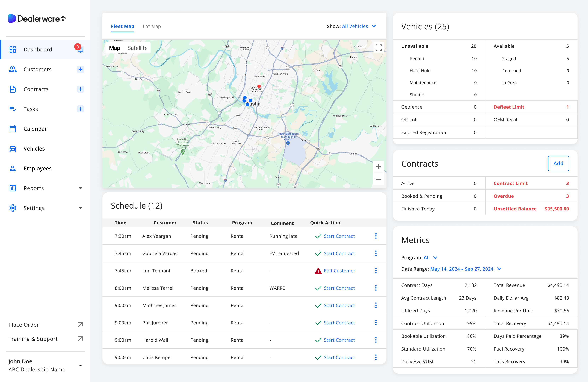This screenshot has width=588, height=382.
Task: Click the red vehicle marker on map
Action: 259,86
